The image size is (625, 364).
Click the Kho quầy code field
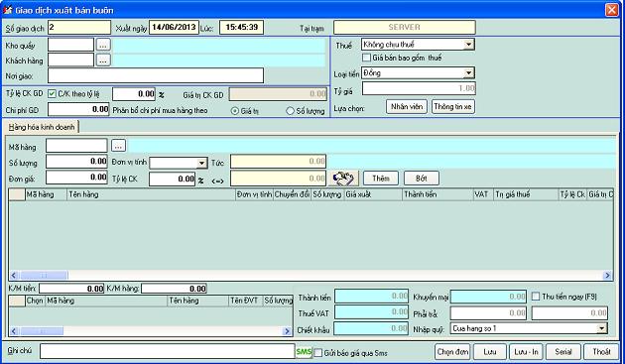pyautogui.click(x=71, y=45)
